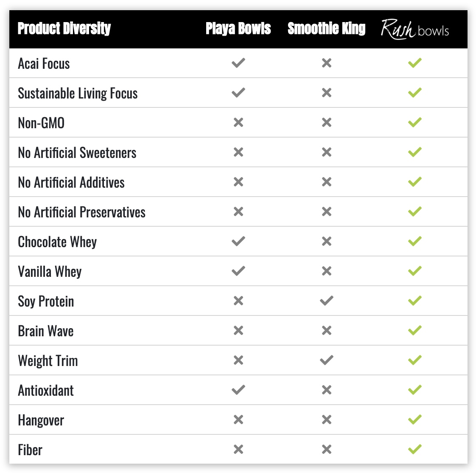Click Playa Bowls X for No Artificial Additives
This screenshot has width=476, height=473.
coord(238,182)
